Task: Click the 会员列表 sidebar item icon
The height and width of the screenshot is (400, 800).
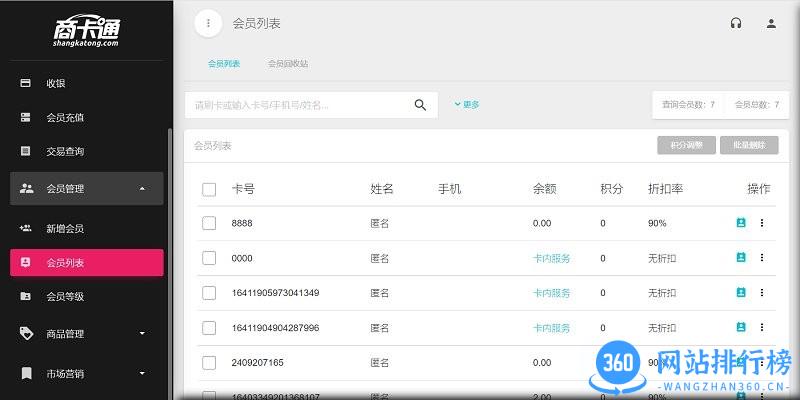Action: pos(26,262)
